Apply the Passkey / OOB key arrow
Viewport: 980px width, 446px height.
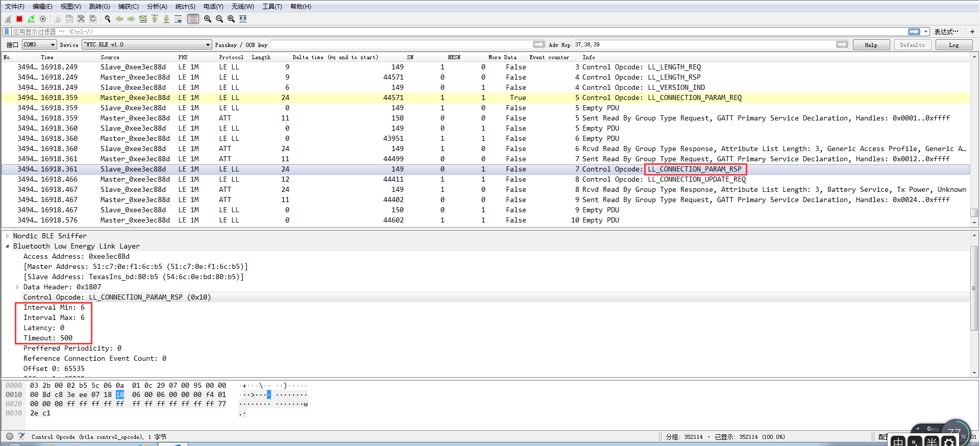(539, 44)
